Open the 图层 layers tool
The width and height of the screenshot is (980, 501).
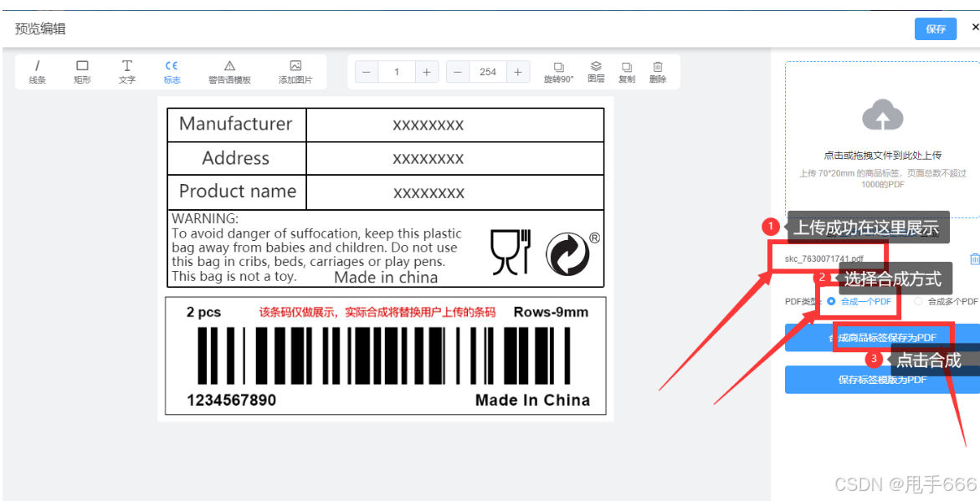[x=596, y=72]
